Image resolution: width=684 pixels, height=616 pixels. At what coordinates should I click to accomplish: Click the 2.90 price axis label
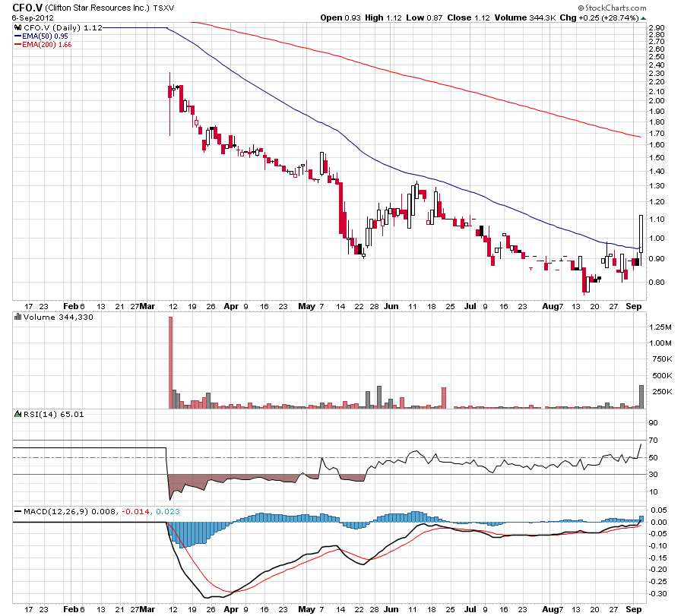tap(657, 28)
